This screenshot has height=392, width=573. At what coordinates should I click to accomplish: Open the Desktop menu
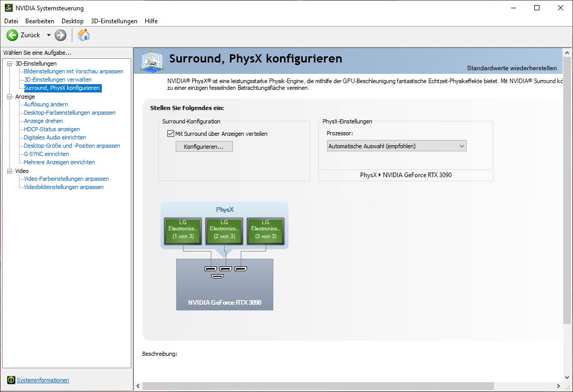click(x=72, y=21)
